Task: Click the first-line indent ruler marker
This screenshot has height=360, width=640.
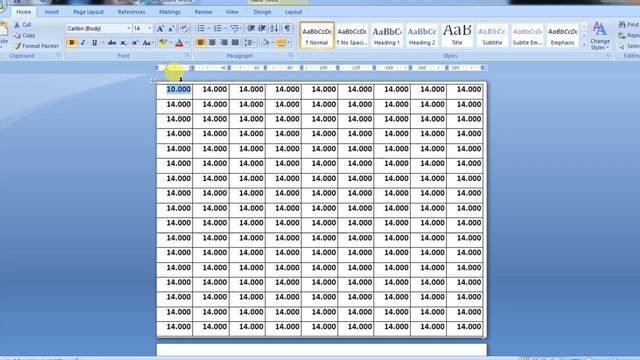Action: pyautogui.click(x=167, y=66)
